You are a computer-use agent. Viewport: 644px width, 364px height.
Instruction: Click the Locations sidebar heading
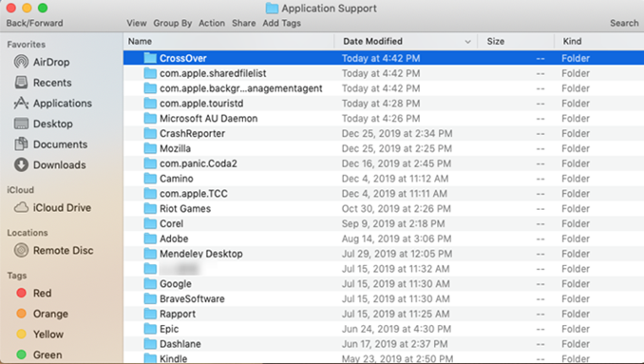click(28, 233)
